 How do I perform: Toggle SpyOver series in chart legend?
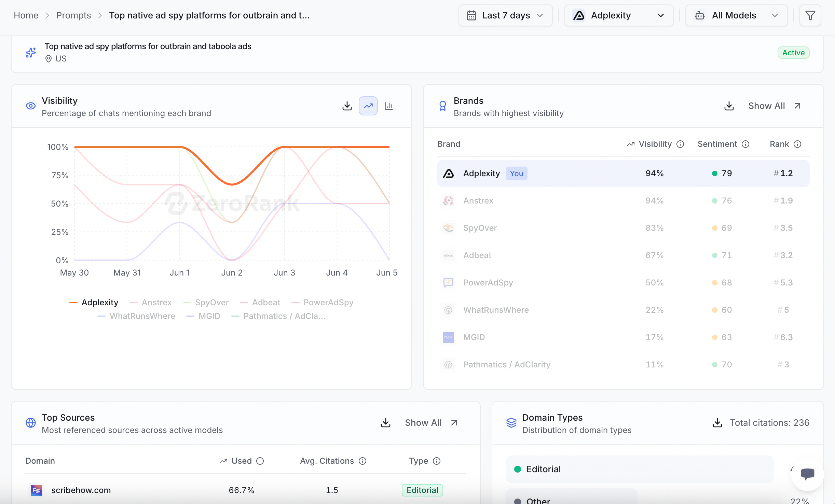pos(206,303)
